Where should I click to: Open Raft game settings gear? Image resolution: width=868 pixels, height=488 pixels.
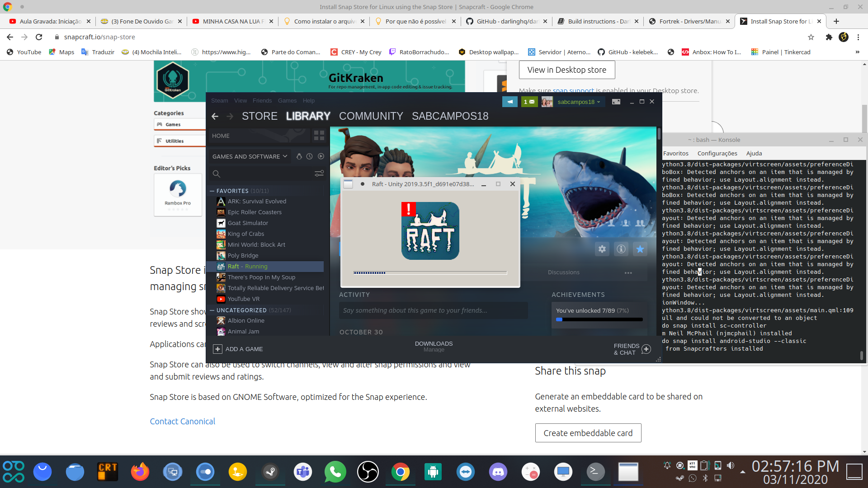click(602, 249)
